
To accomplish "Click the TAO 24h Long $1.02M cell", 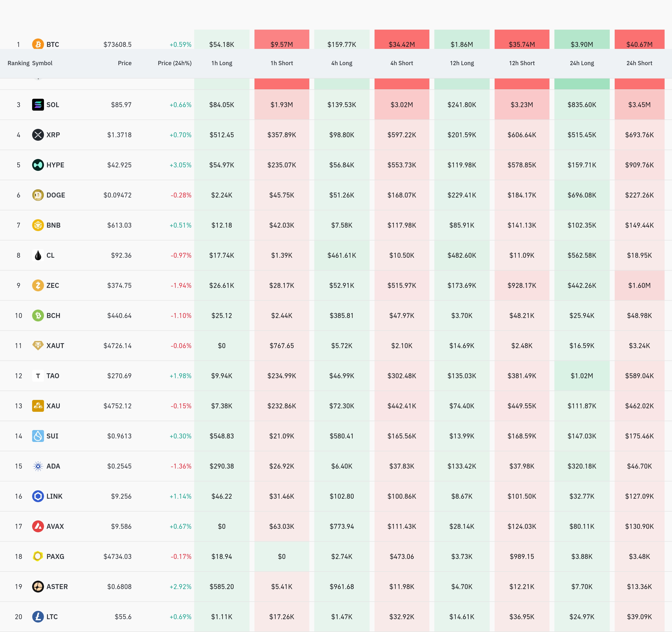I will tap(582, 376).
